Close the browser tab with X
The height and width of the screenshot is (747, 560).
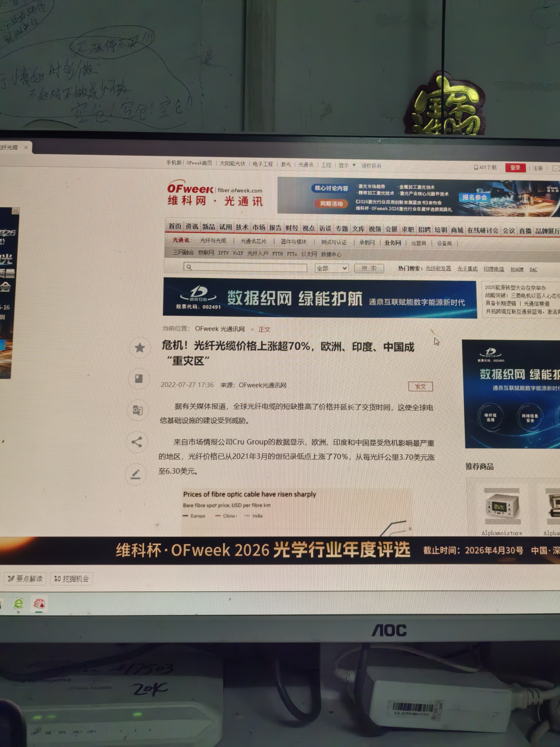[x=26, y=147]
